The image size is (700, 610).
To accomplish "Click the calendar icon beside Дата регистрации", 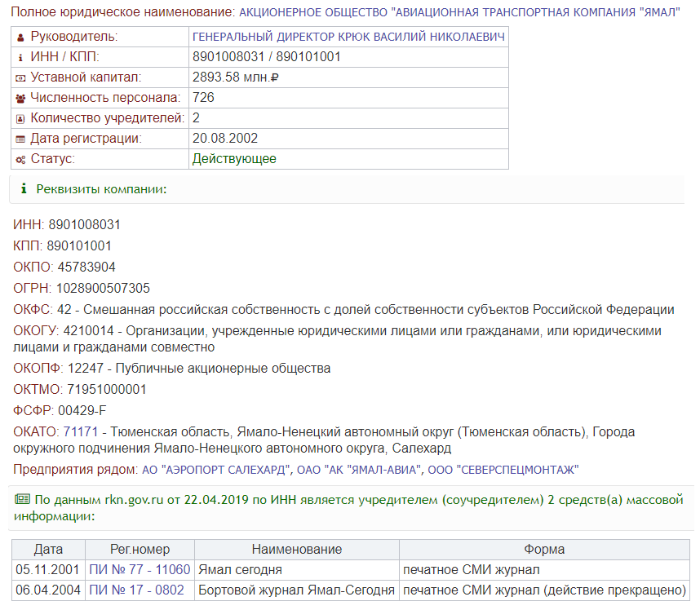I will coord(20,139).
